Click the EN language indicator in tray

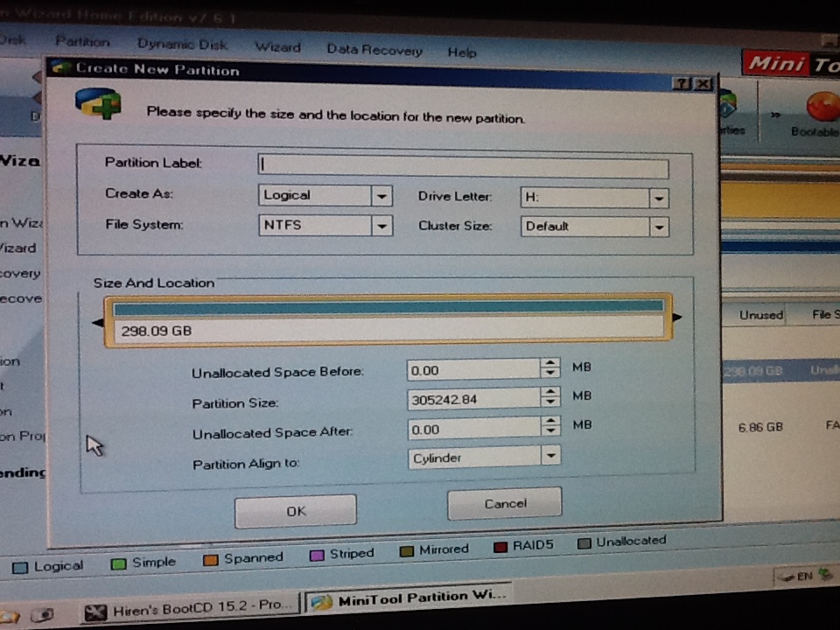(804, 577)
